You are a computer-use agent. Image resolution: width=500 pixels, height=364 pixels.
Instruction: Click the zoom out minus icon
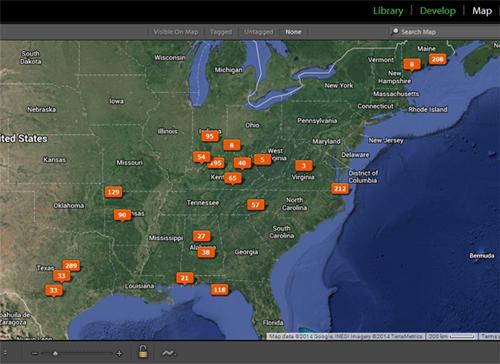(34, 353)
